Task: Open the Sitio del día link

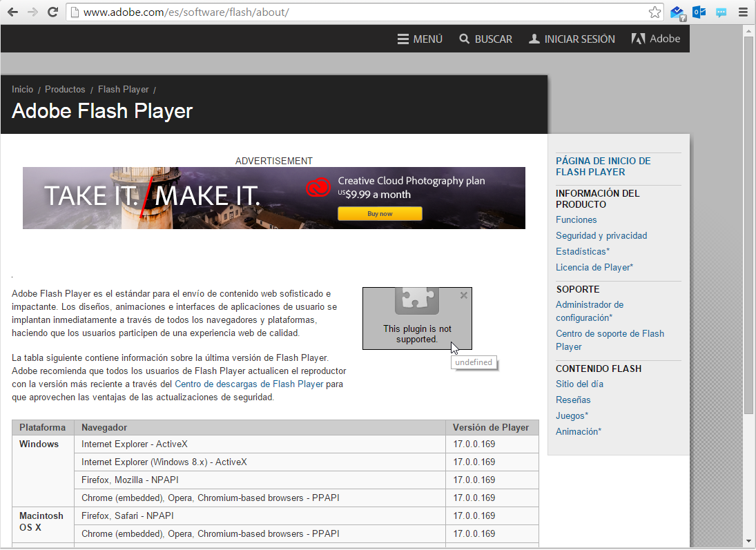Action: [x=579, y=384]
